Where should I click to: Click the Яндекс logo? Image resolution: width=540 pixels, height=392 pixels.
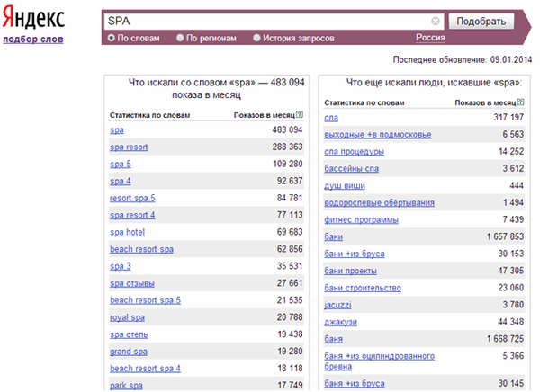(x=33, y=17)
